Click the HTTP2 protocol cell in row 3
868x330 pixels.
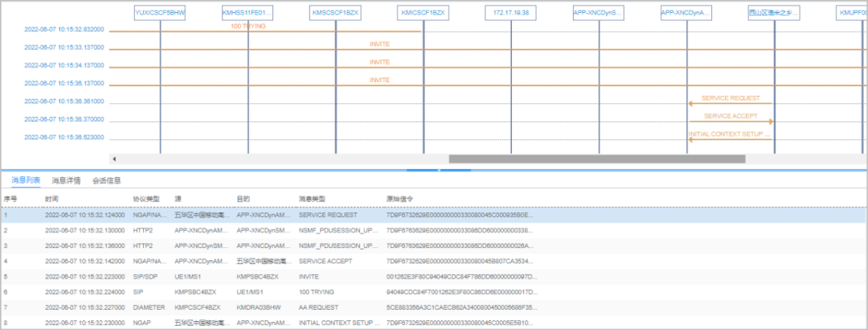click(x=142, y=245)
